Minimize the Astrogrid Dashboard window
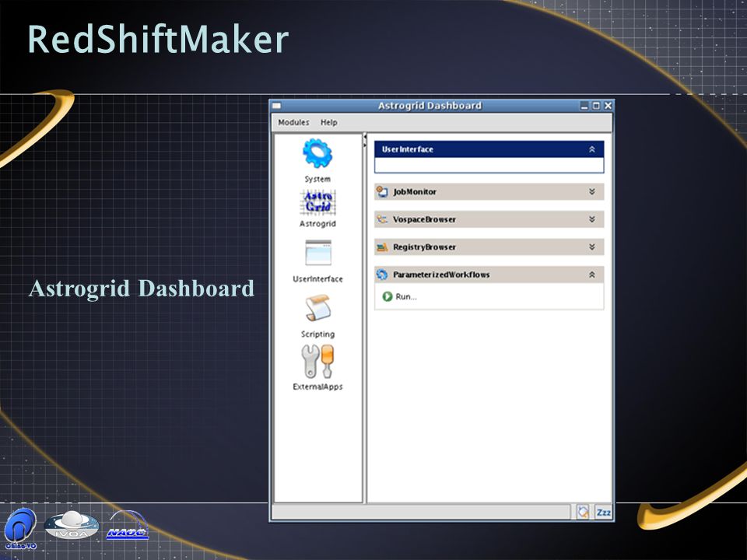 (584, 106)
